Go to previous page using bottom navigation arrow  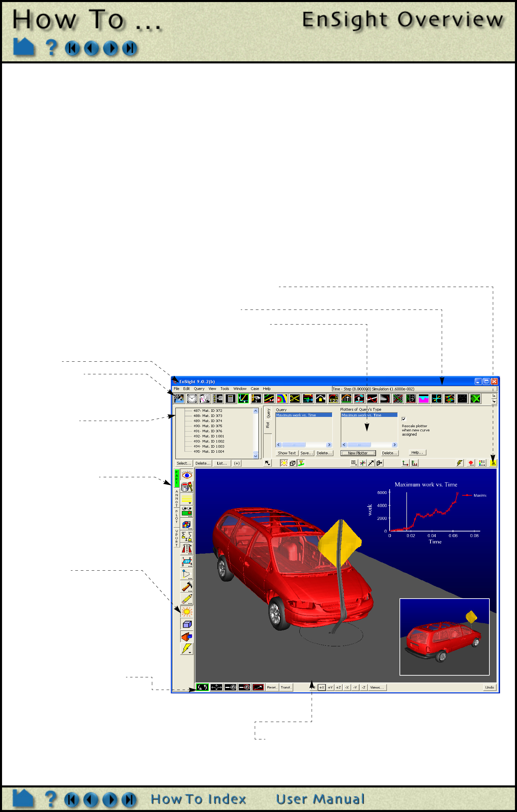click(91, 799)
